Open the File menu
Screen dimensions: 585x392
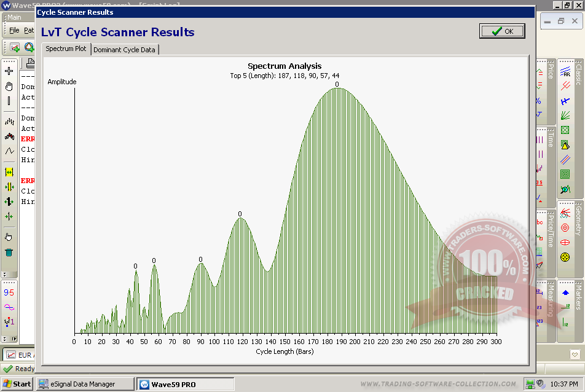tap(14, 30)
